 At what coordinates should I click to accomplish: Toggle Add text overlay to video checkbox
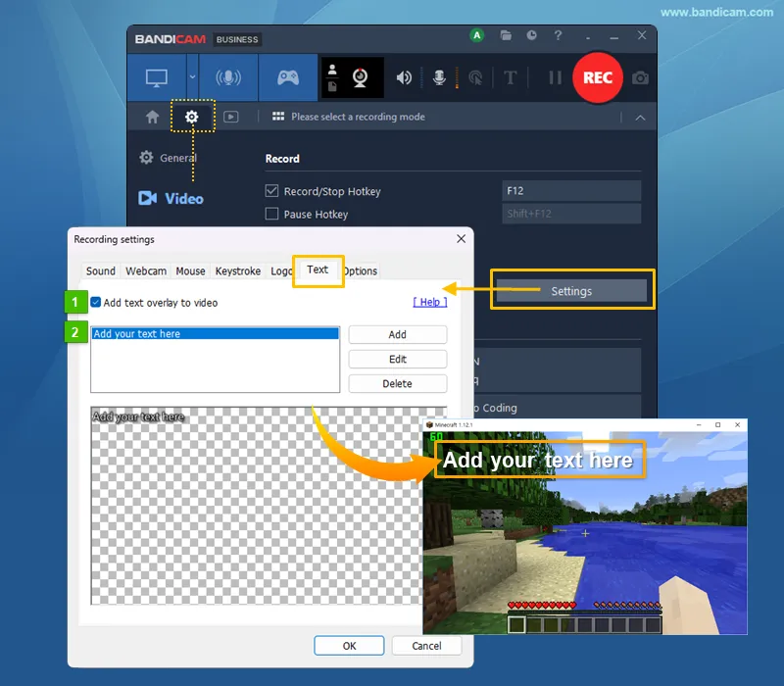pyautogui.click(x=95, y=302)
